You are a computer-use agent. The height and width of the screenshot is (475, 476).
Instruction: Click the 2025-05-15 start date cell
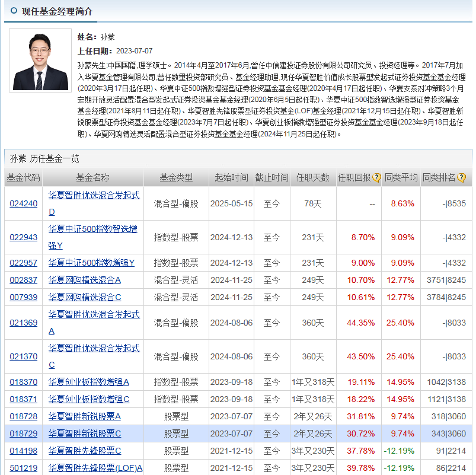pyautogui.click(x=231, y=203)
